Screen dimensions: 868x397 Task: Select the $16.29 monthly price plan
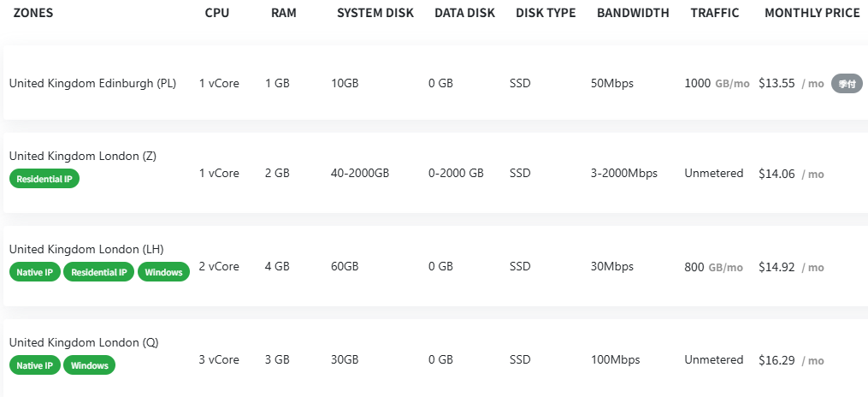776,360
